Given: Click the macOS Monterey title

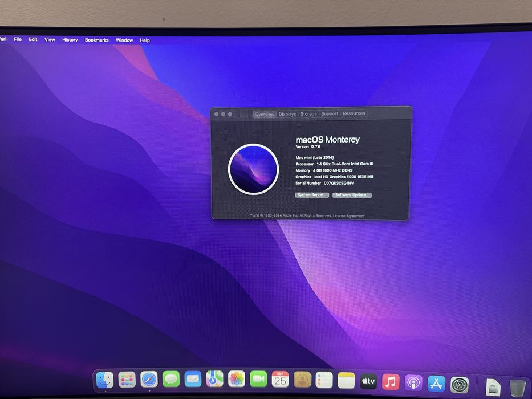Looking at the screenshot, I should click(x=327, y=140).
